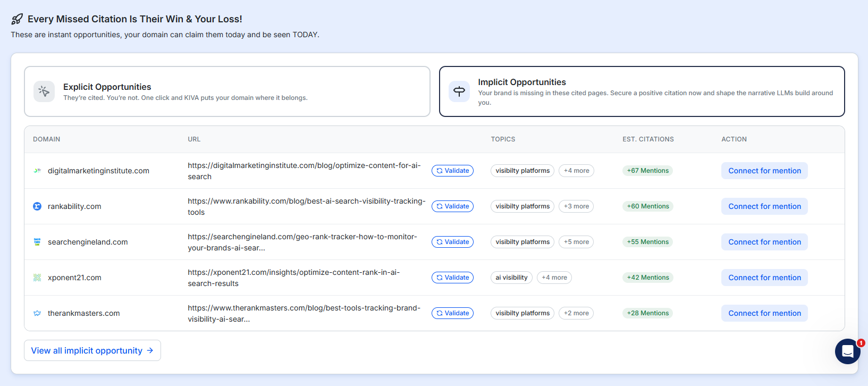Open the digitalmarketinginstitute.com blog URL

(x=304, y=171)
